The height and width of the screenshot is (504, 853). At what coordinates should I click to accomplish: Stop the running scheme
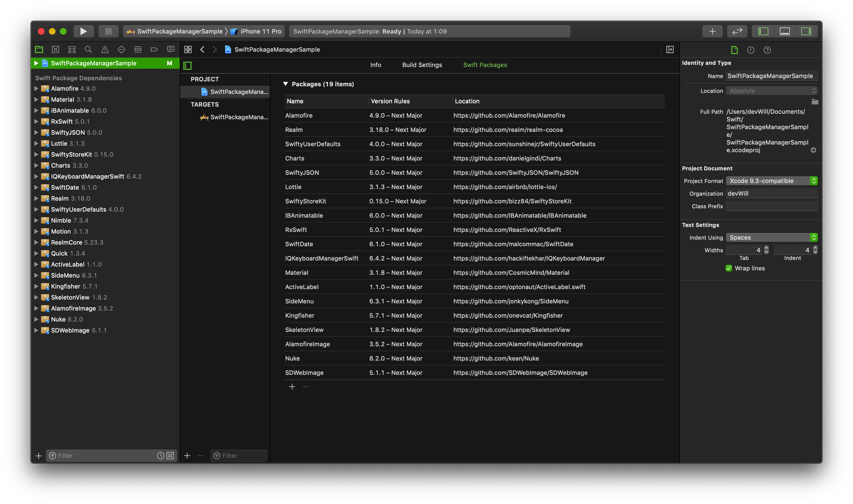click(108, 31)
